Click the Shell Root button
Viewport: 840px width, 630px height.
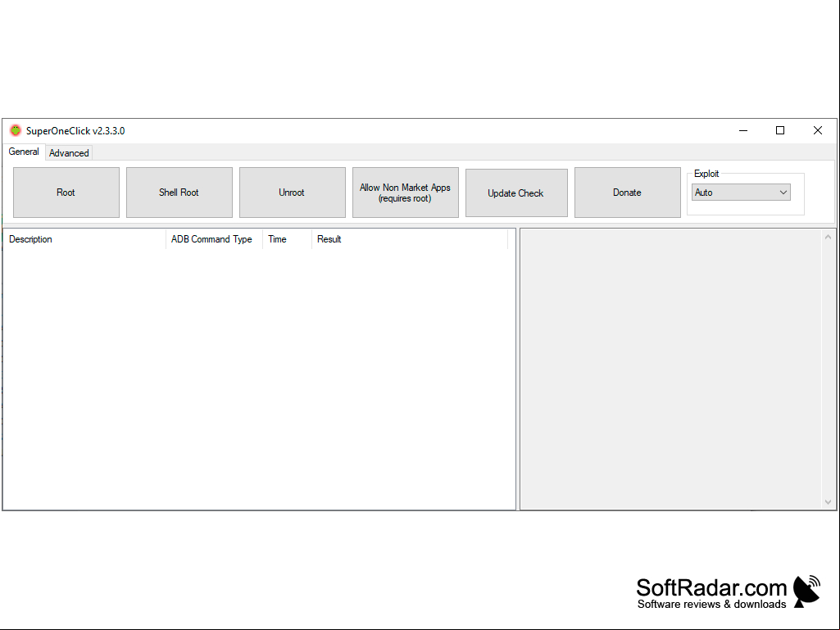coord(179,193)
